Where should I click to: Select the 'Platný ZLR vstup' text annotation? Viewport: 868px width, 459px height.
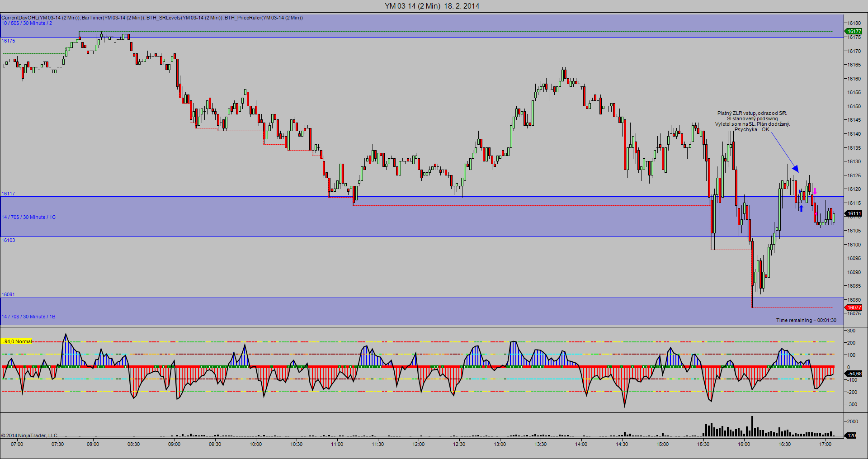[752, 121]
